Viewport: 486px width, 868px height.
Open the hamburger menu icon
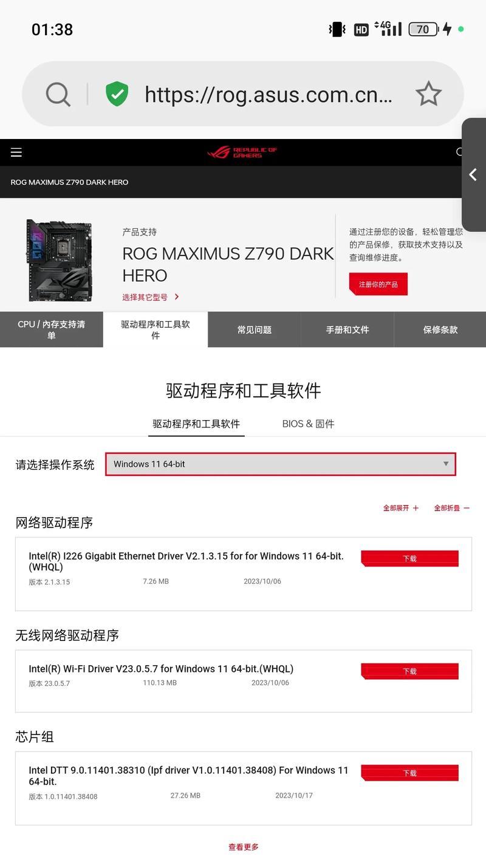[x=16, y=152]
